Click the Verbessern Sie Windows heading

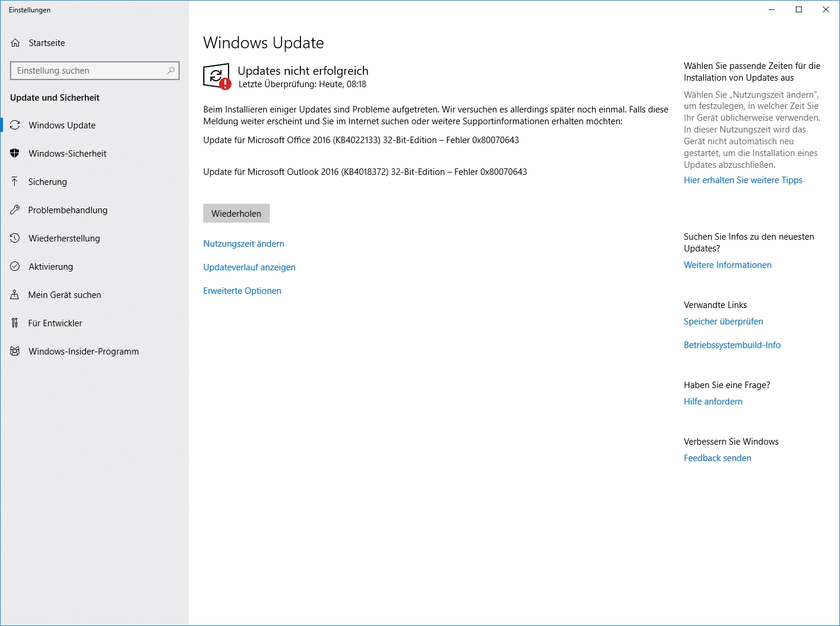tap(731, 442)
